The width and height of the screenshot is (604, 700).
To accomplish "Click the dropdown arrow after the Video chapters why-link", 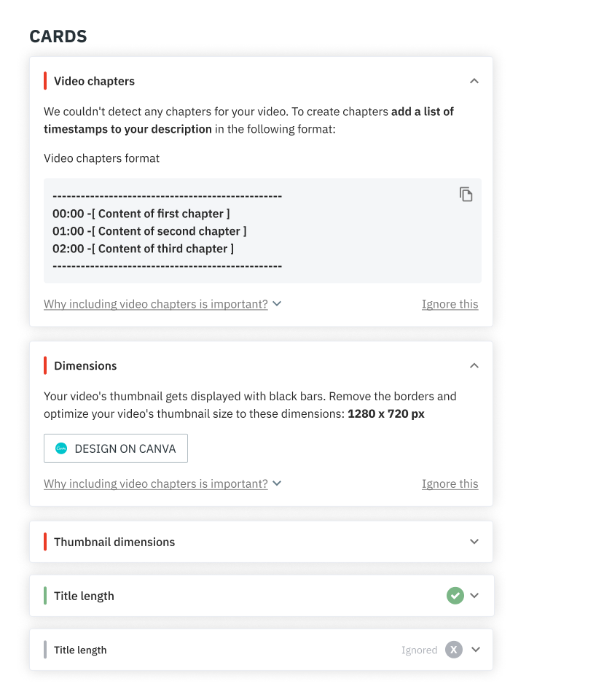I will (277, 304).
